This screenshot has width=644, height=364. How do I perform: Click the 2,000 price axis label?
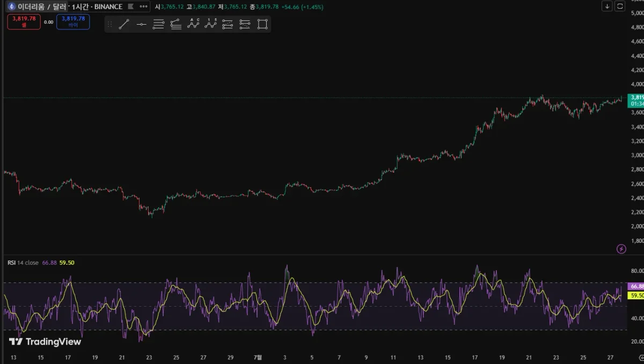(638, 226)
